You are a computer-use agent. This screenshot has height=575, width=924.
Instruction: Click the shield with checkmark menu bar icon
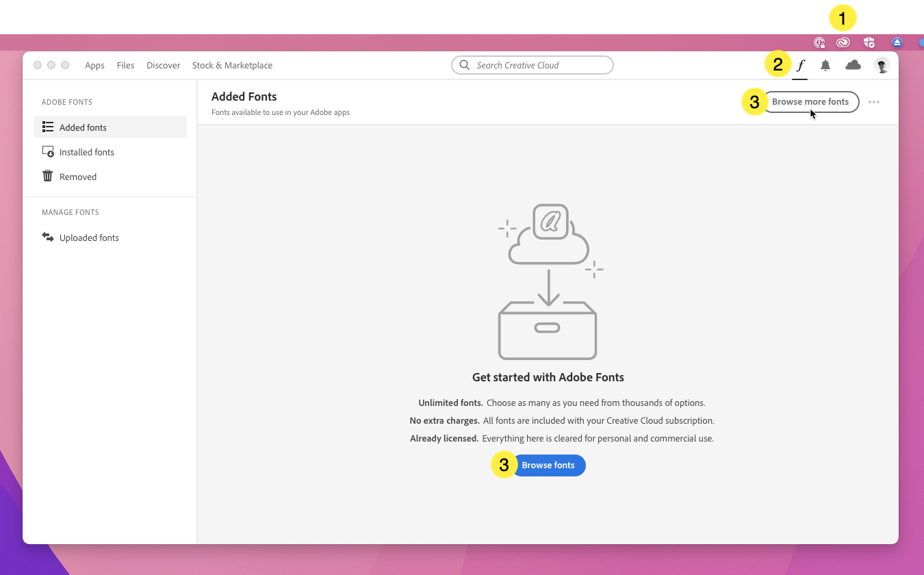(869, 42)
